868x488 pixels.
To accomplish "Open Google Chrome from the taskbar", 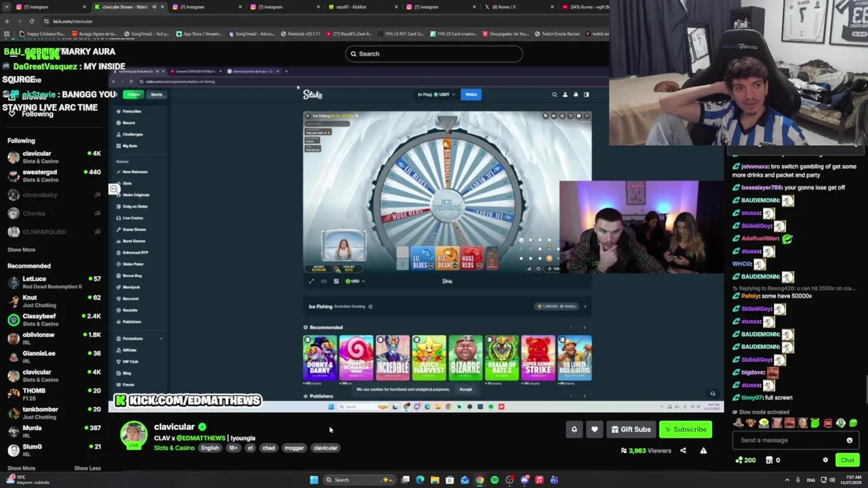I will point(479,480).
